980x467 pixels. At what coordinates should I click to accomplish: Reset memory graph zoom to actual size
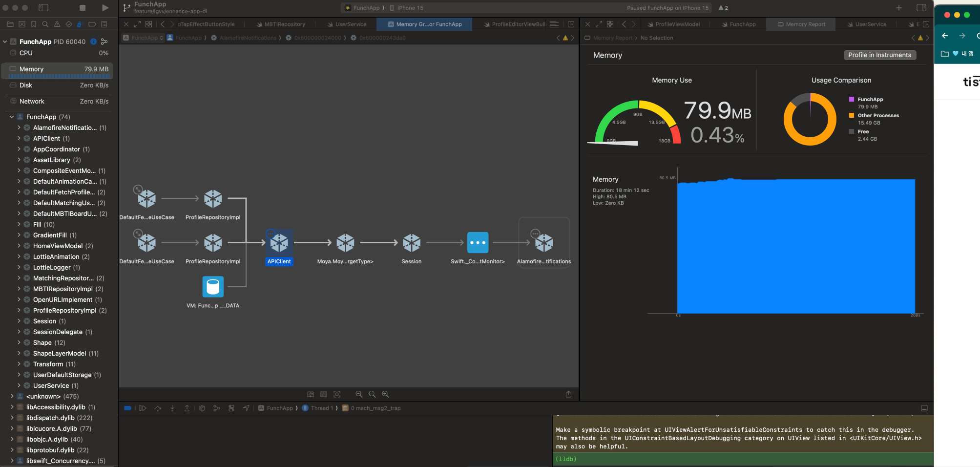[x=372, y=394]
